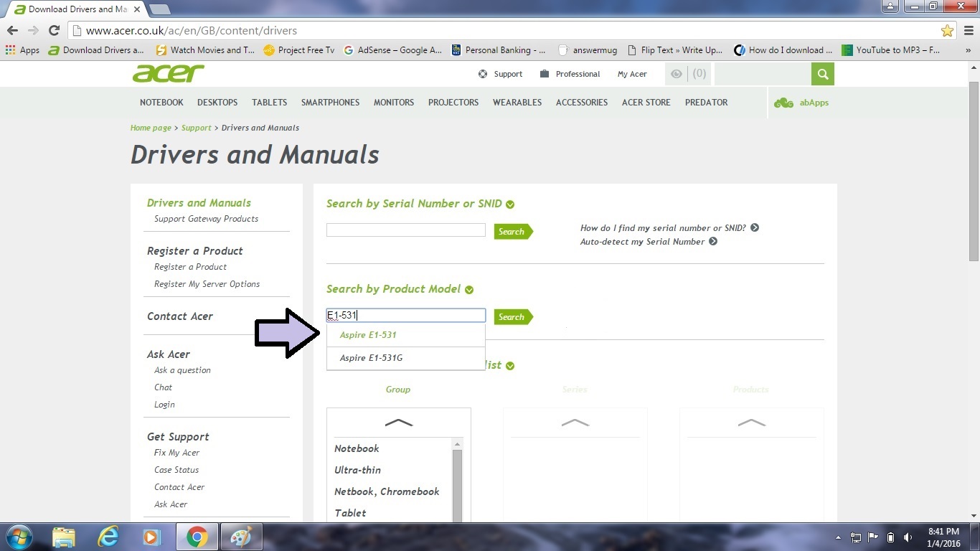The width and height of the screenshot is (980, 551).
Task: Open the PROJECTORS menu
Action: [453, 103]
